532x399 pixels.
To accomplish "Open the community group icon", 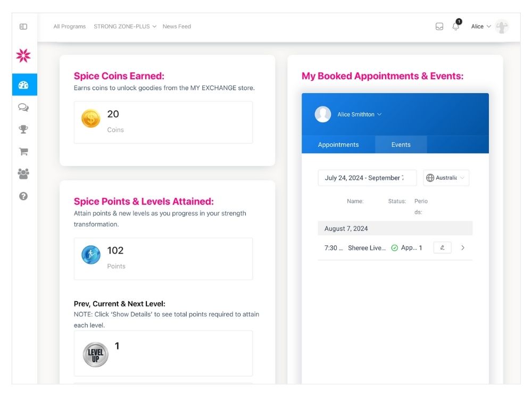I will click(23, 174).
